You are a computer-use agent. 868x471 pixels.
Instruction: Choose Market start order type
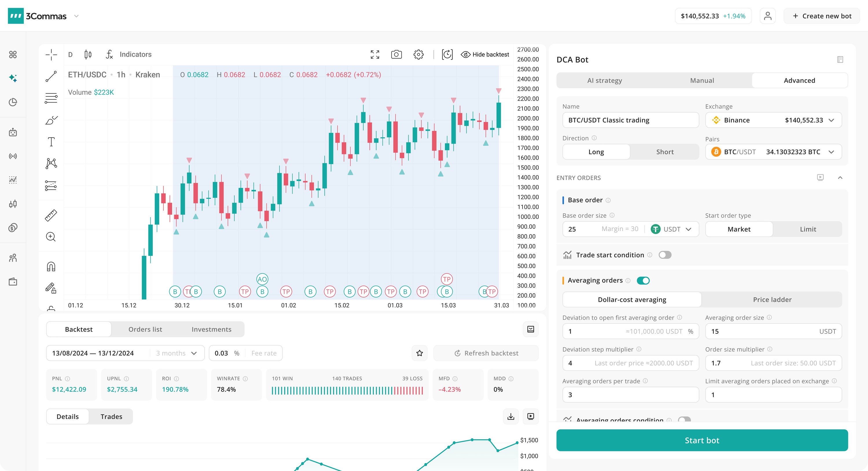pyautogui.click(x=739, y=229)
